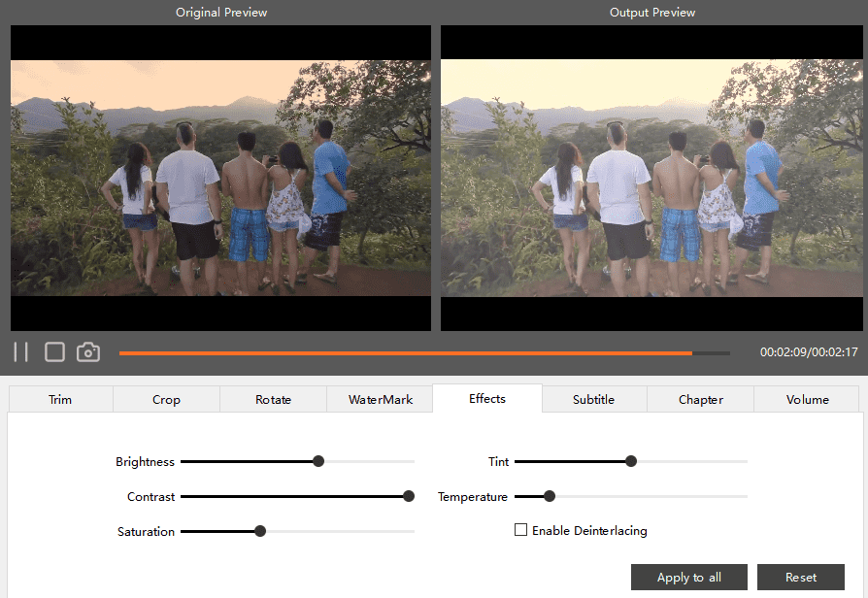Image resolution: width=868 pixels, height=598 pixels.
Task: Click the Tint slider handle
Action: pyautogui.click(x=631, y=461)
